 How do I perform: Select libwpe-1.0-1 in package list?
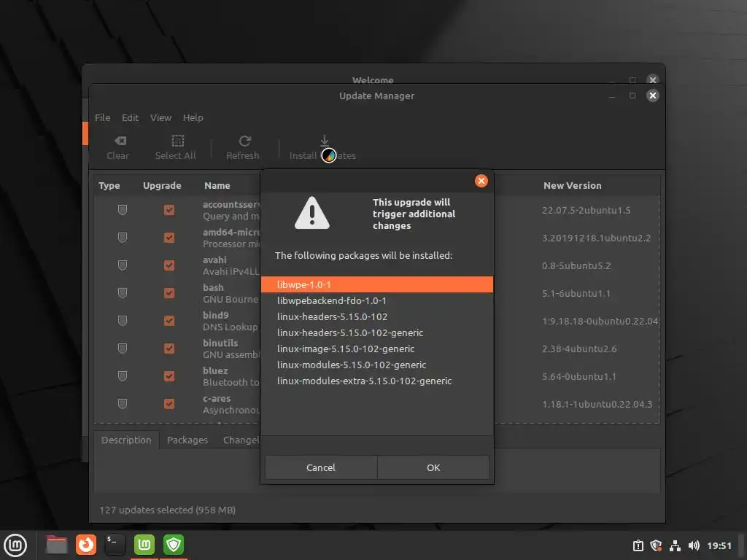(x=377, y=285)
